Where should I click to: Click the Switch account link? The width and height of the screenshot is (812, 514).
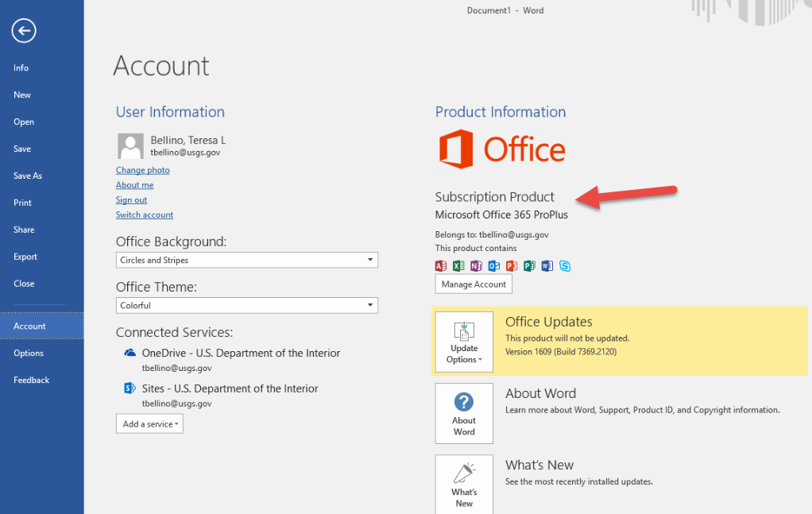click(145, 214)
